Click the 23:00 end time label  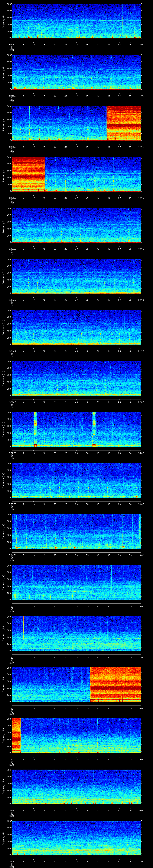click(x=141, y=453)
